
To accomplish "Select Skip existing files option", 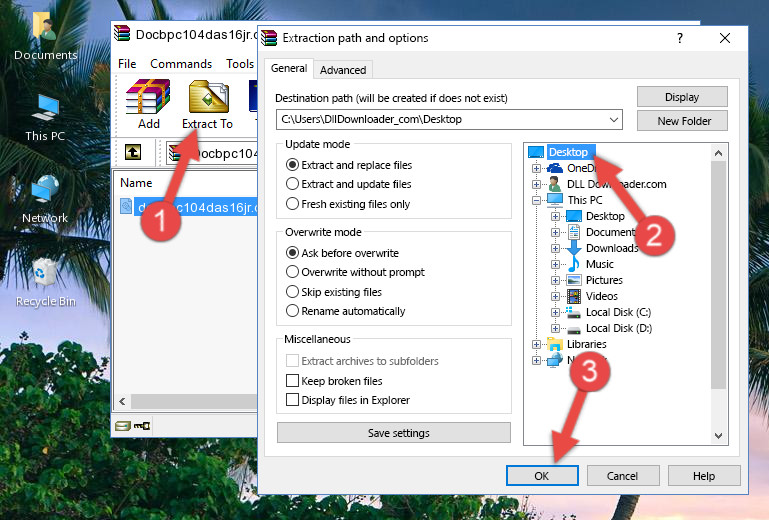I will (x=333, y=292).
